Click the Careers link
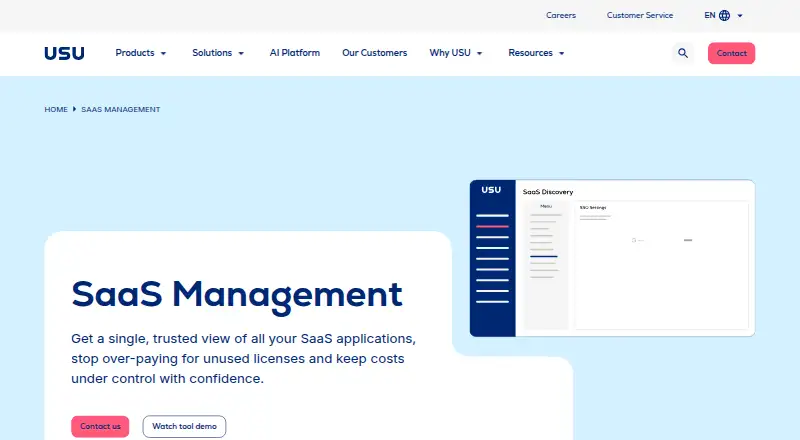The width and height of the screenshot is (800, 440). (x=561, y=15)
